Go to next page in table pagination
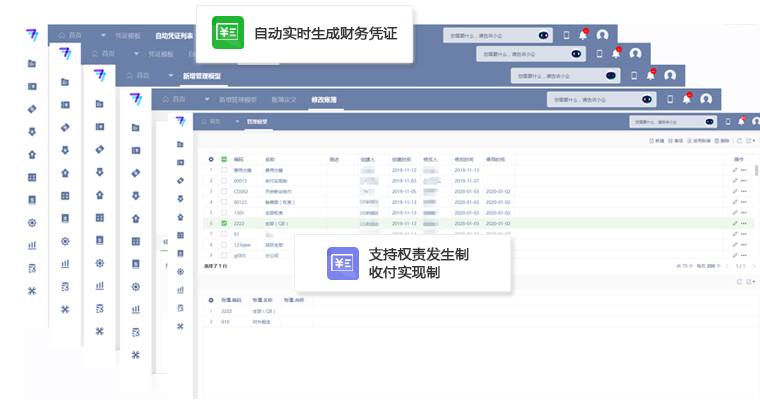Screen dimensions: 760x400 point(750,266)
